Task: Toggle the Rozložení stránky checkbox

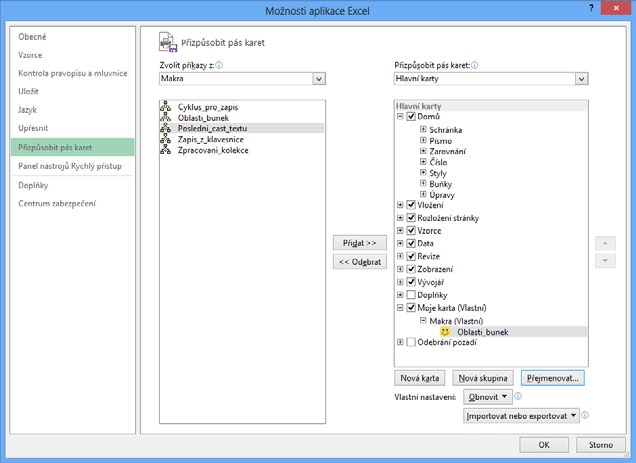Action: 411,218
